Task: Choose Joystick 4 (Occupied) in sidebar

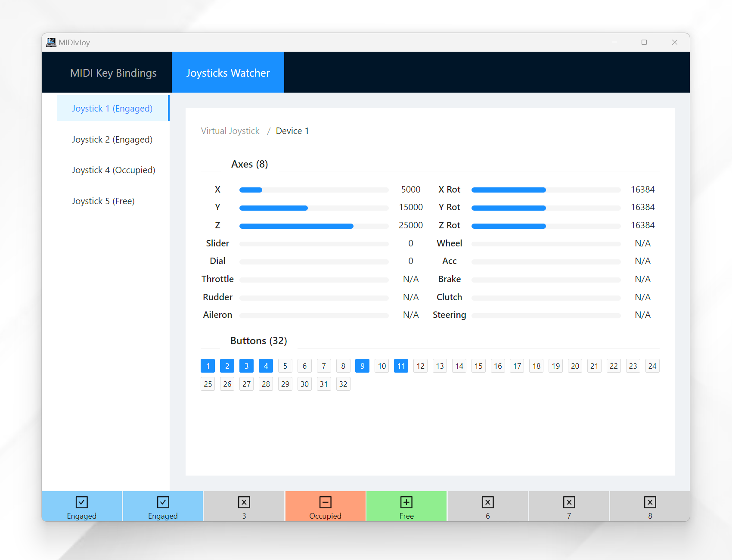Action: click(x=114, y=170)
